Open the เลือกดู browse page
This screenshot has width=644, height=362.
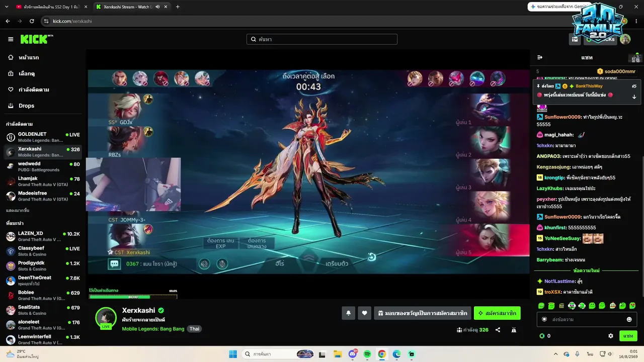27,73
